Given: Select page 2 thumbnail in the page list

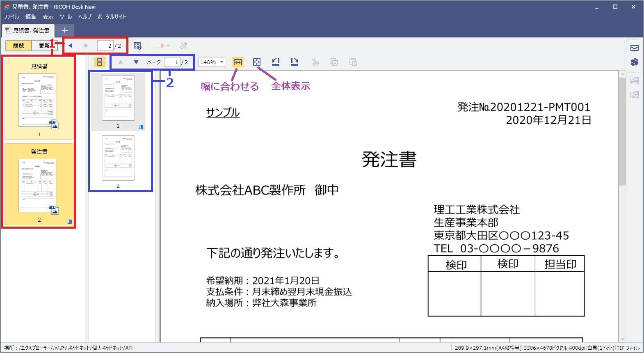Looking at the screenshot, I should (118, 161).
